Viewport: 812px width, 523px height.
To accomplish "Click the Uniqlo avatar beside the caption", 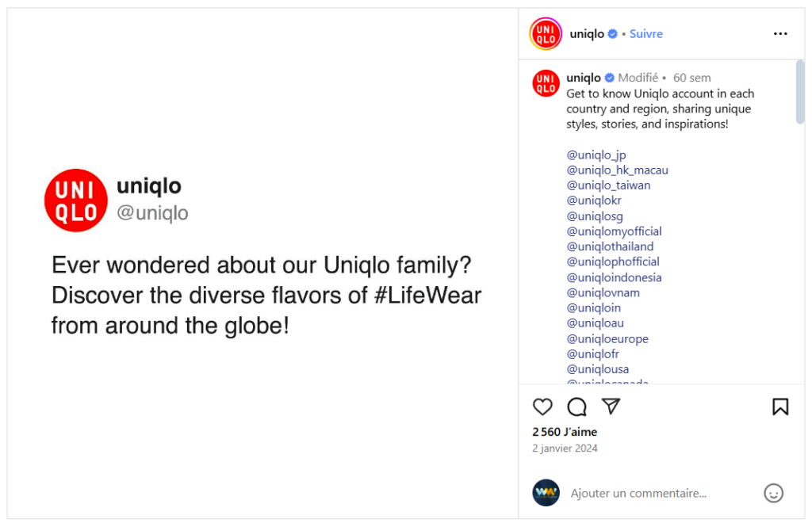I will tap(546, 83).
